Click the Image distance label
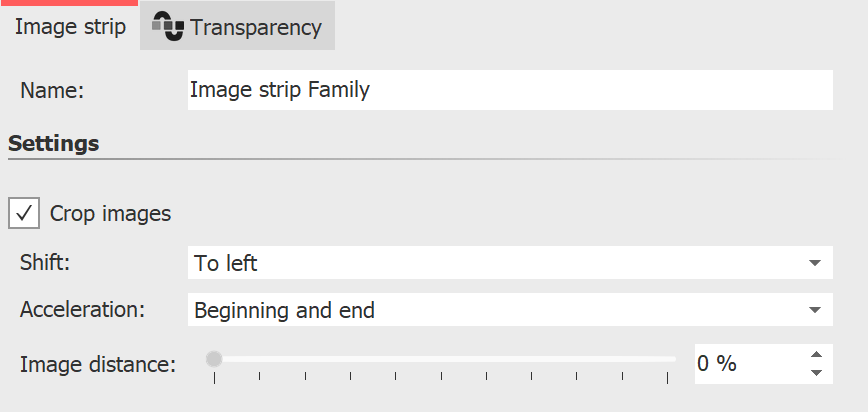The width and height of the screenshot is (868, 412). [x=97, y=364]
